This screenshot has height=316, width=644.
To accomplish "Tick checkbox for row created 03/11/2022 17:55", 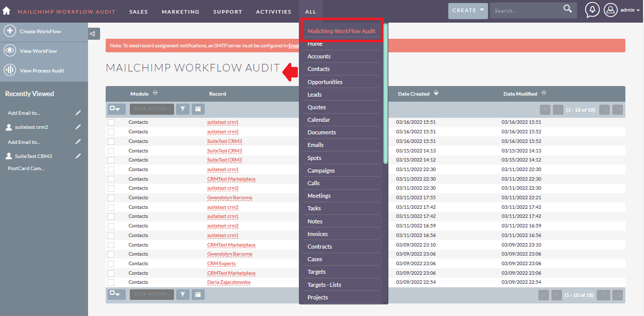I will coord(111,198).
